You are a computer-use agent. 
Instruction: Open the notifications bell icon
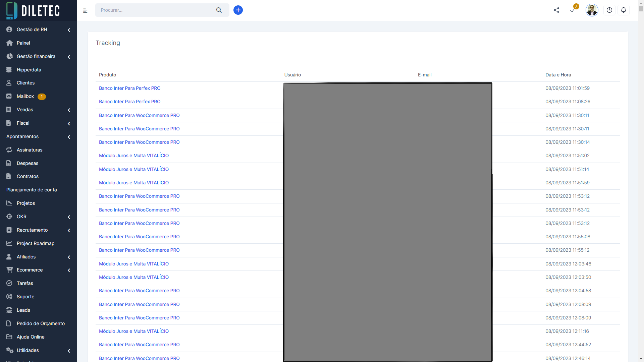624,10
